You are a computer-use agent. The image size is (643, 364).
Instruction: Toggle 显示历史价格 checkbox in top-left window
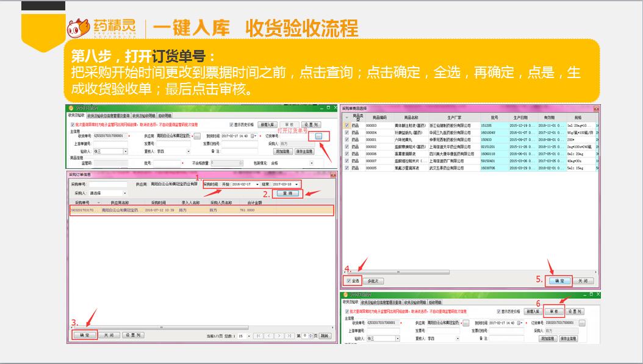coord(232,124)
